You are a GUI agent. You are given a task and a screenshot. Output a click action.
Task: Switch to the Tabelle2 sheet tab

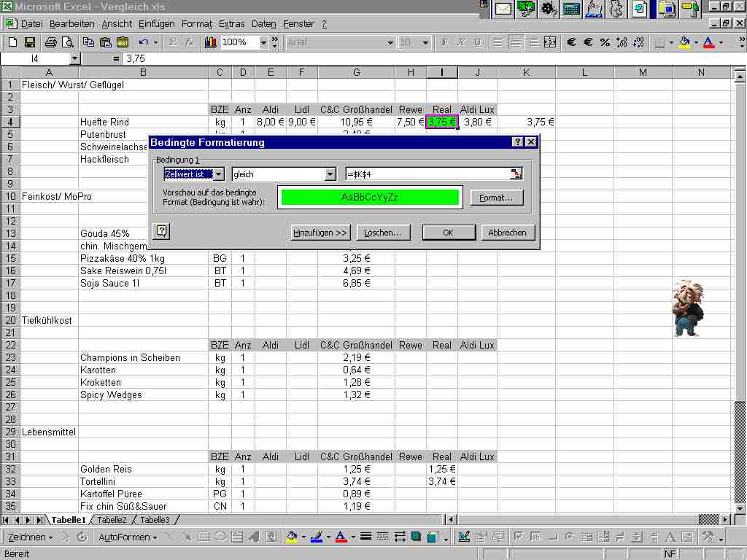point(112,520)
